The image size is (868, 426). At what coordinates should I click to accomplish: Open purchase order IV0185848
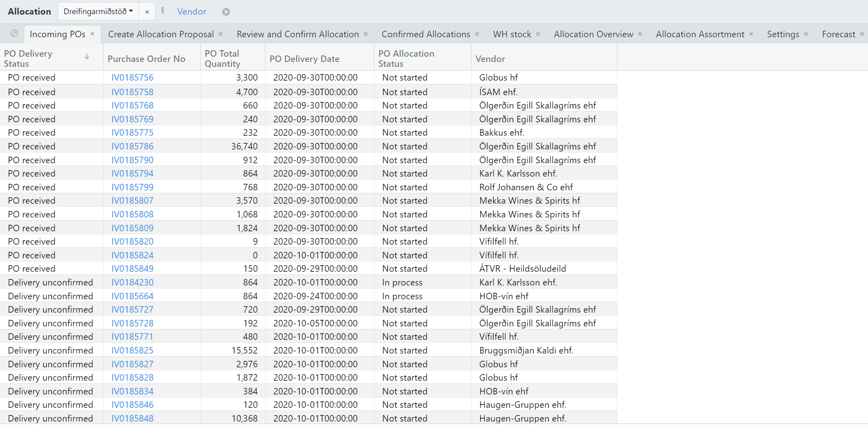pyautogui.click(x=132, y=418)
